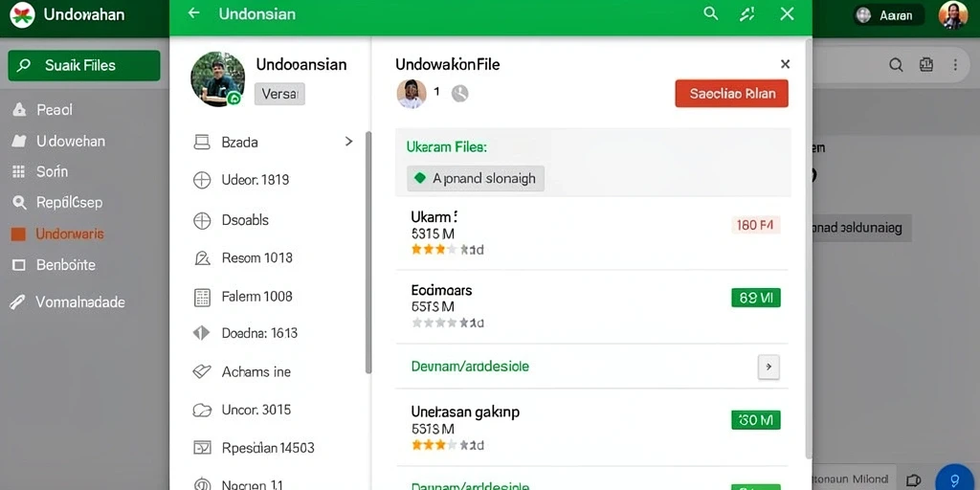Click the search magnifier in green header
This screenshot has height=490, width=980.
pyautogui.click(x=711, y=13)
